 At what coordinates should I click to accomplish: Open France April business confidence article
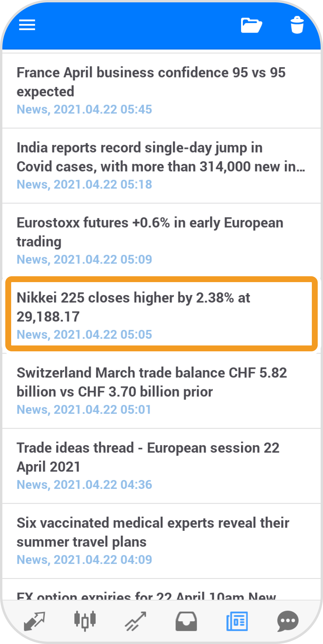click(151, 82)
